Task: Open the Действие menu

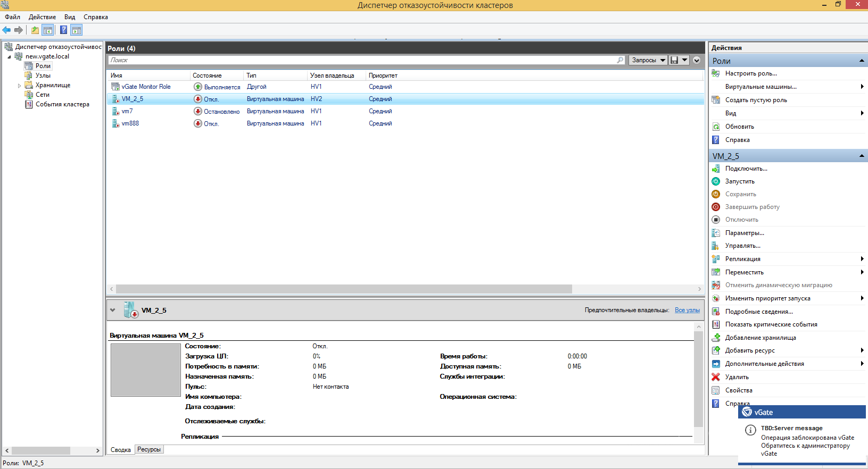Action: click(42, 17)
